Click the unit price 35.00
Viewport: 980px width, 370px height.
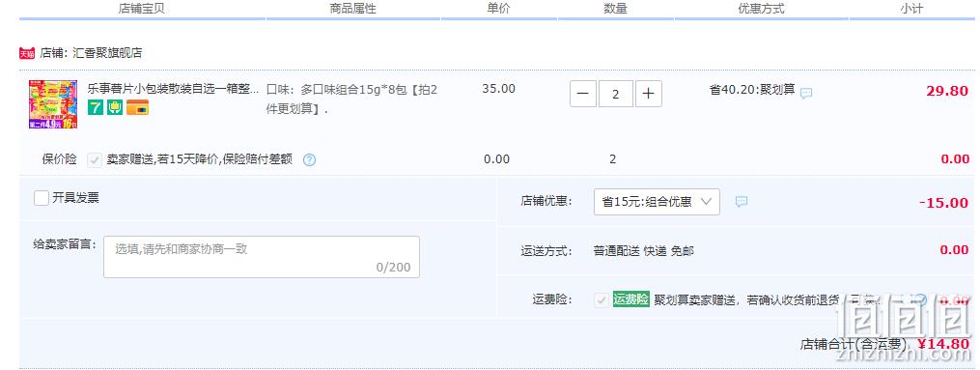click(x=499, y=88)
